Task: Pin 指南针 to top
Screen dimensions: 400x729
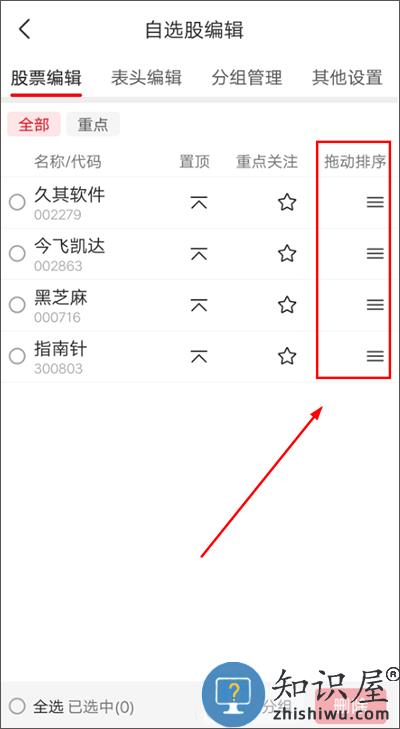Action: point(199,356)
